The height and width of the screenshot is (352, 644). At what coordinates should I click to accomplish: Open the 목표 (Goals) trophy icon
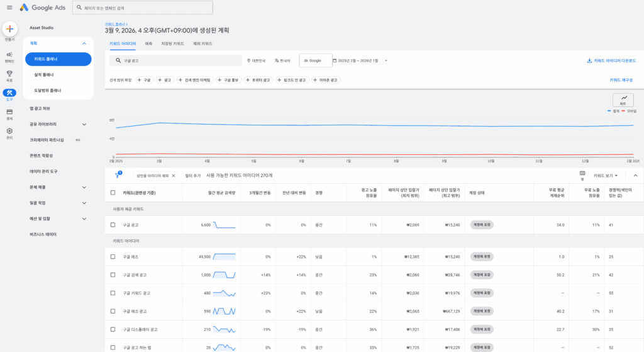[x=9, y=74]
